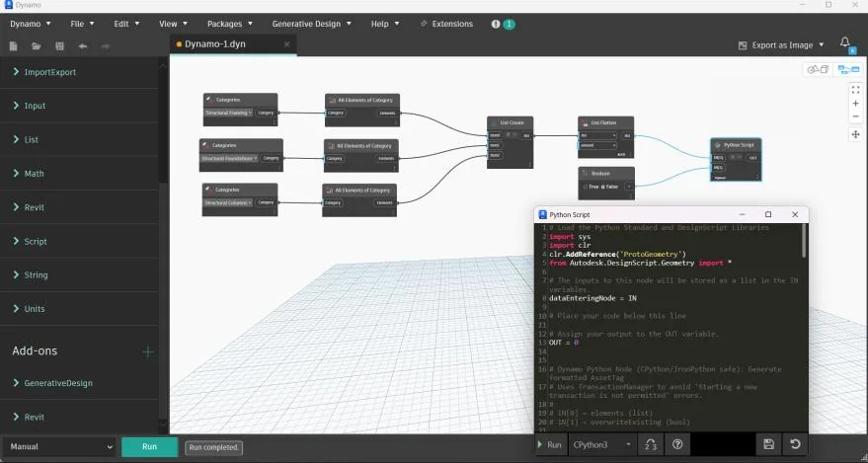Viewport: 868px width, 463px height.
Task: Click the Save disk icon in main toolbar
Action: pyautogui.click(x=60, y=46)
